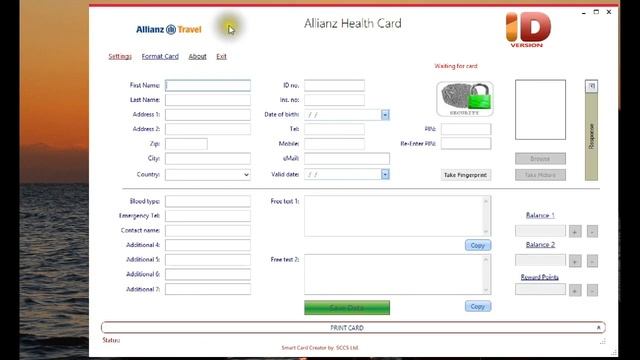Viewport: 640px width, 360px height.
Task: Click into the Address 2 field
Action: tap(208, 129)
